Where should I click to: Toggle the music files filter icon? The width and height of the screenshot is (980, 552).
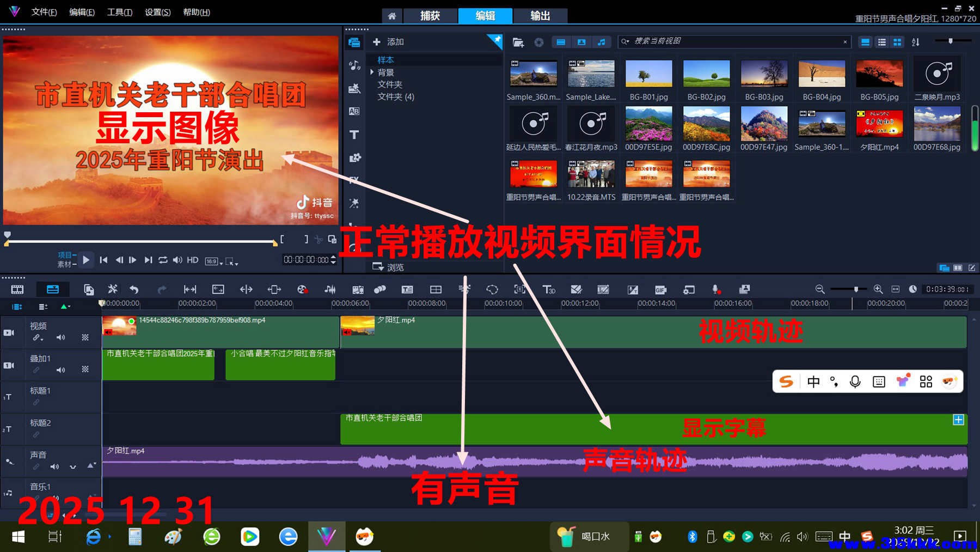click(x=602, y=42)
